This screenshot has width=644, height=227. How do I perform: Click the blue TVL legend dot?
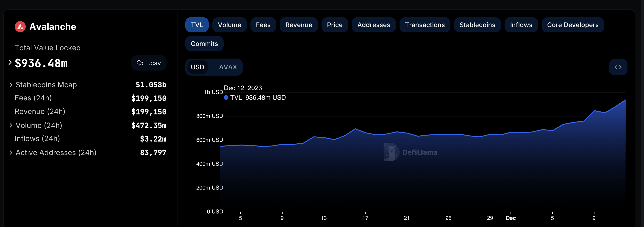(226, 97)
